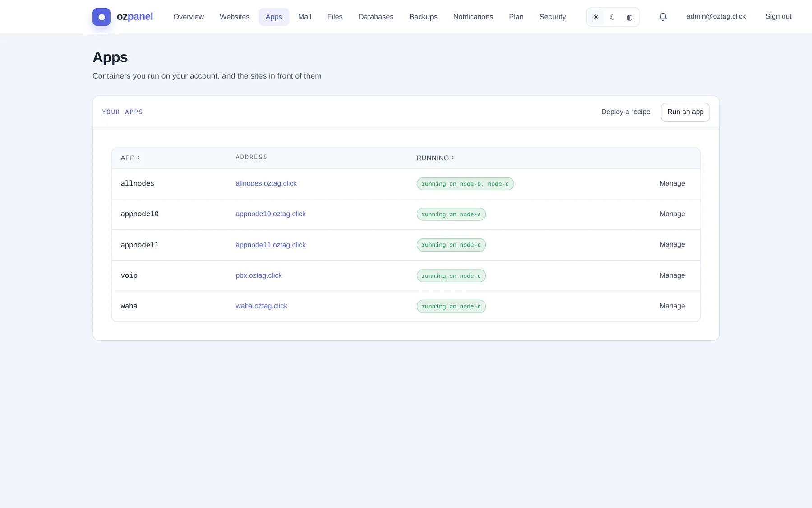Click the appnode11 app name

point(139,245)
